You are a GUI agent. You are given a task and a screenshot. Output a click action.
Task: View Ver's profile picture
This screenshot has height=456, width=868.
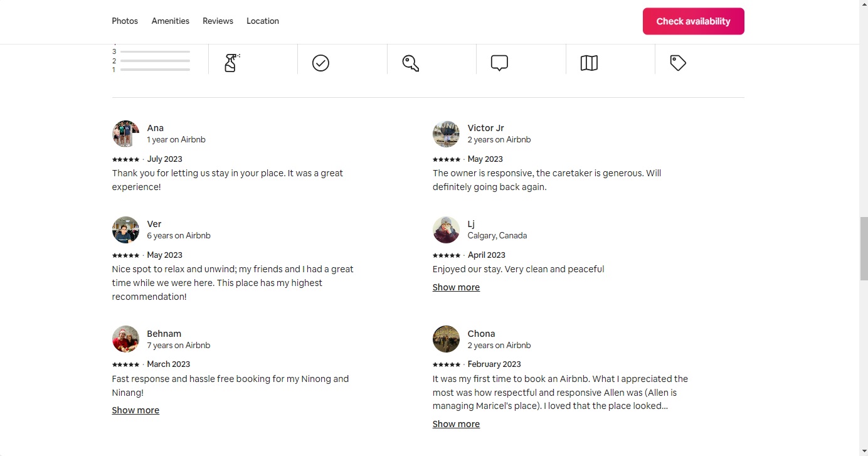(125, 230)
